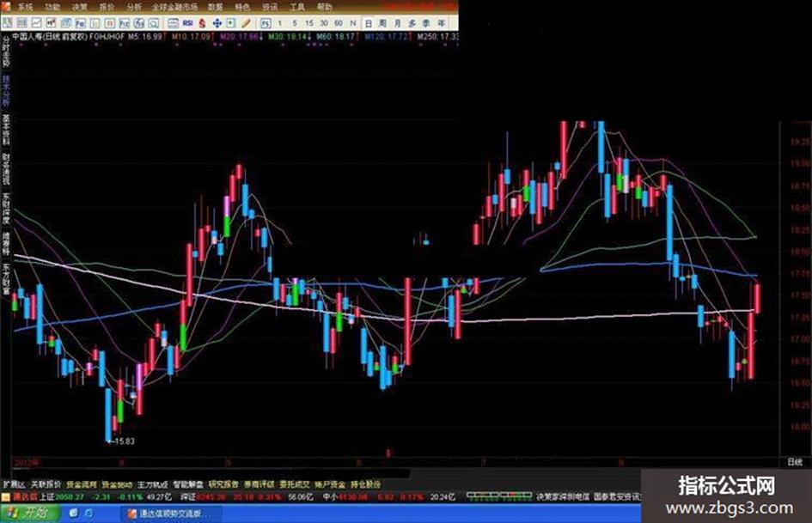Click the red dollar sign toolbar icon
The height and width of the screenshot is (523, 812).
click(202, 23)
